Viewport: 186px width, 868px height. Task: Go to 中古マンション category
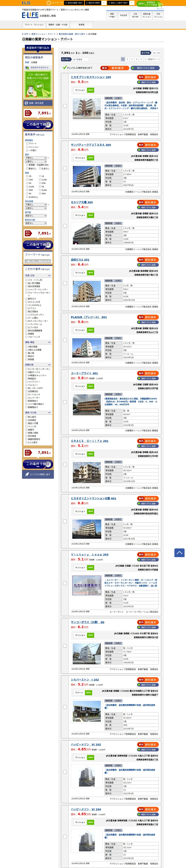158,15
